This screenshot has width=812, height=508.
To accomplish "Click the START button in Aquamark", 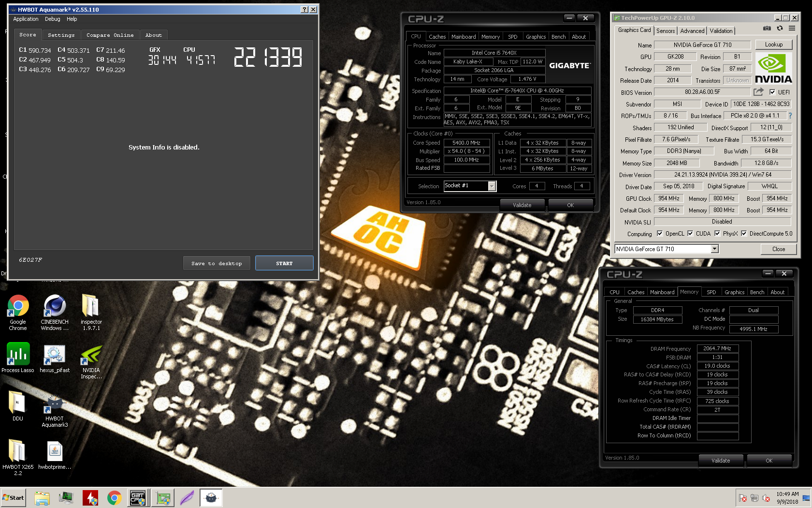I will pyautogui.click(x=284, y=263).
